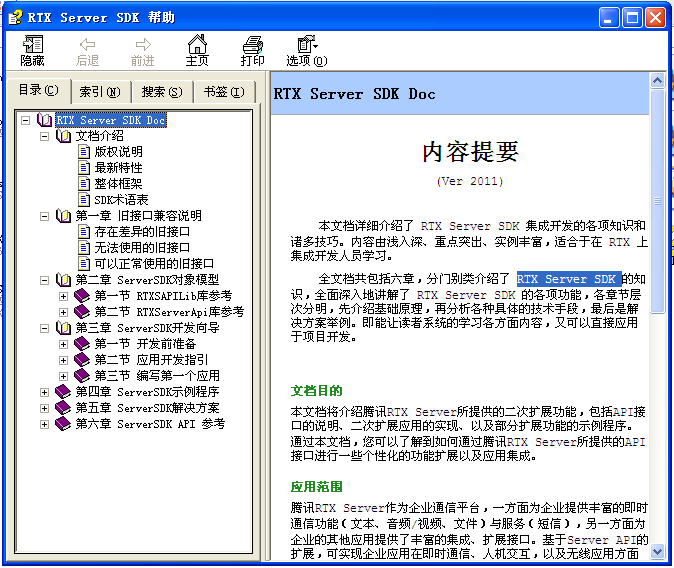Open the 最新特性 topic
The height and width of the screenshot is (568, 674).
(118, 168)
